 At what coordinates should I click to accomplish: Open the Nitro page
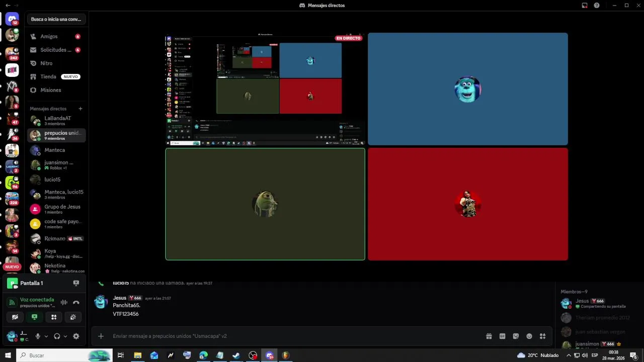point(55,63)
